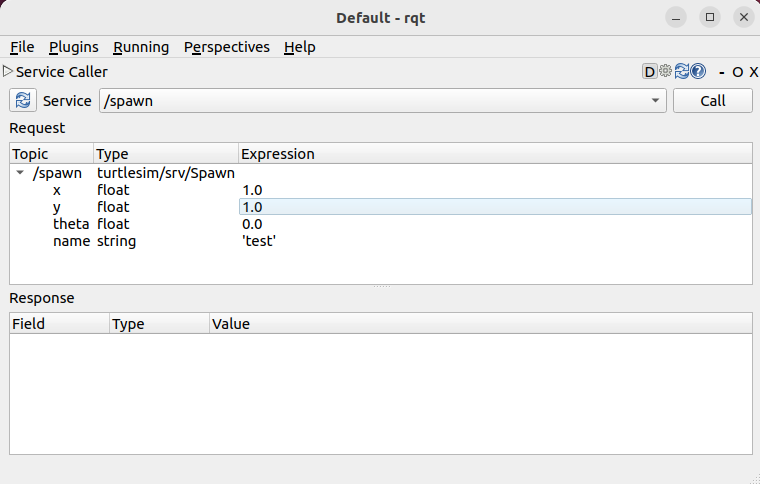
Task: Click the /spawn topic label in tree
Action: [57, 173]
